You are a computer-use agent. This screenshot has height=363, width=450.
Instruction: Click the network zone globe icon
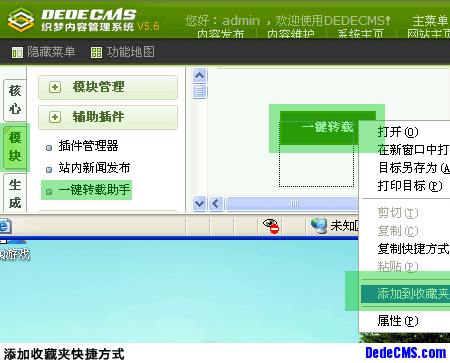tap(319, 226)
